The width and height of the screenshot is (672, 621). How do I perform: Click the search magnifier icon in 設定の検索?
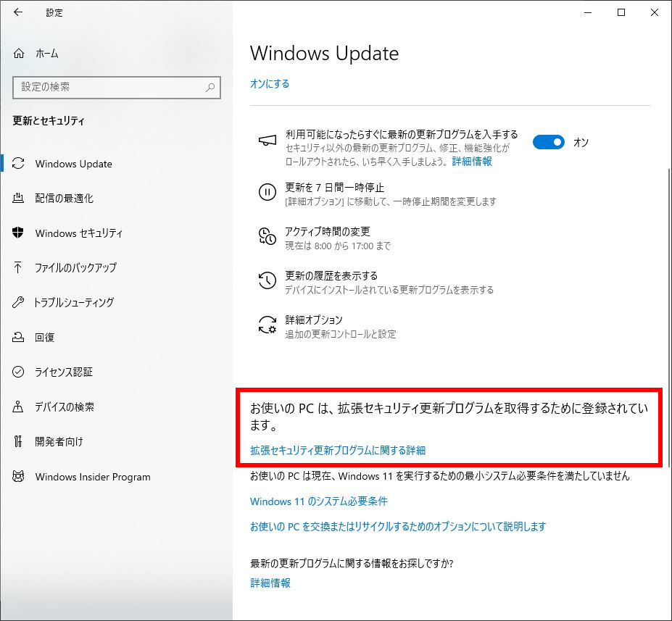210,88
